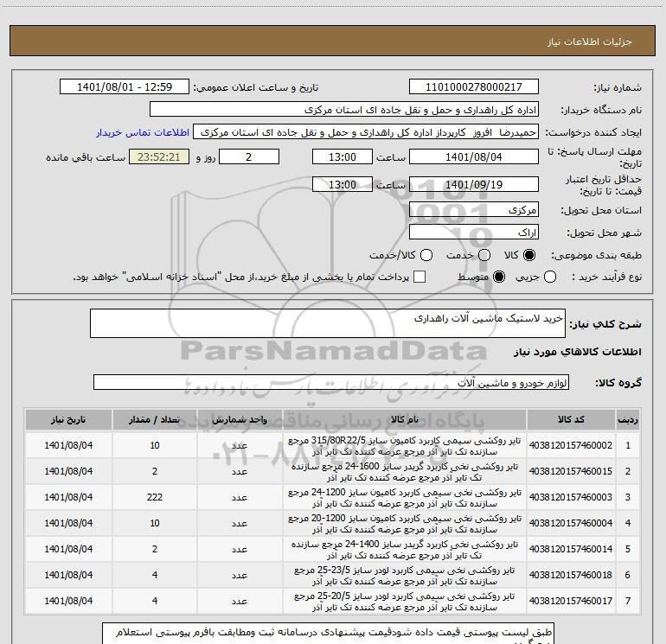Viewport: 666px width, 644px height.
Task: Click item code 403812015746​0014
Action: pos(571,549)
